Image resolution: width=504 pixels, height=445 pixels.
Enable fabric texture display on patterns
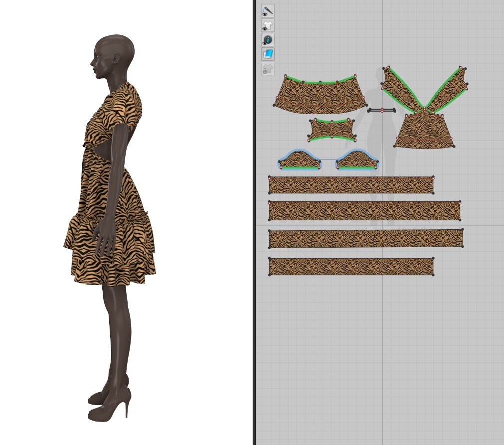(267, 54)
